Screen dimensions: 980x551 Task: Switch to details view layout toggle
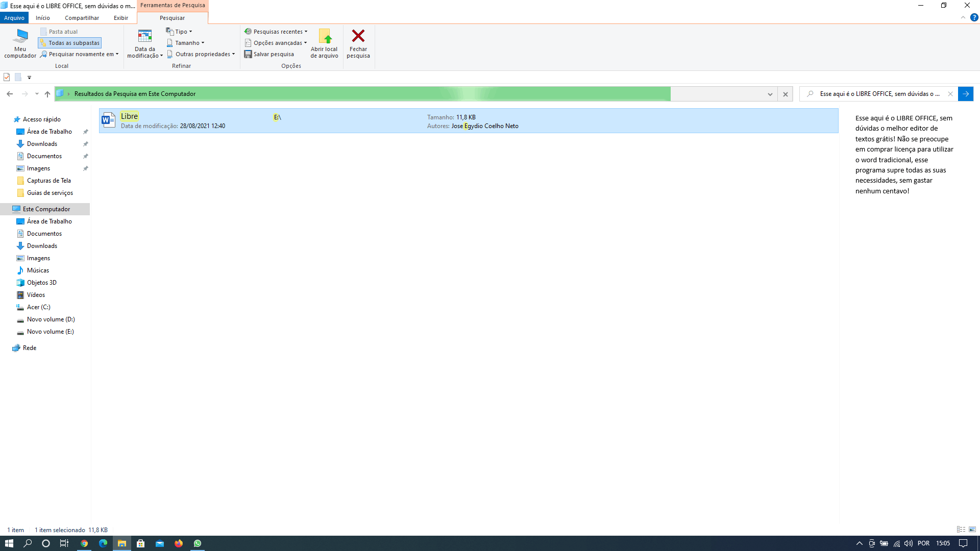click(x=961, y=530)
